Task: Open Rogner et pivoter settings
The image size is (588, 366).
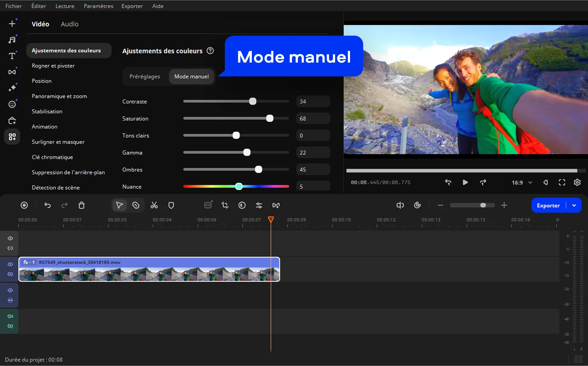Action: click(x=53, y=66)
